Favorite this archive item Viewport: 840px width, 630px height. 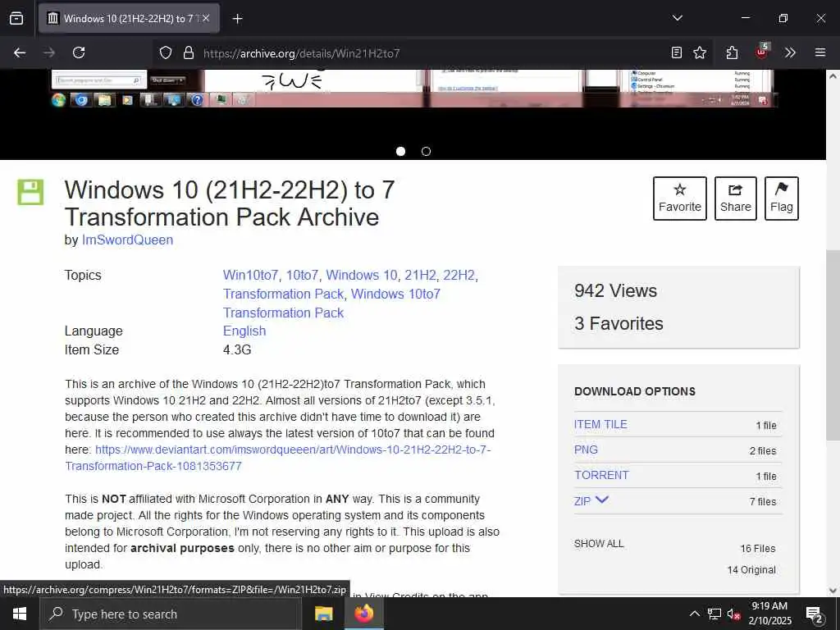click(x=680, y=199)
